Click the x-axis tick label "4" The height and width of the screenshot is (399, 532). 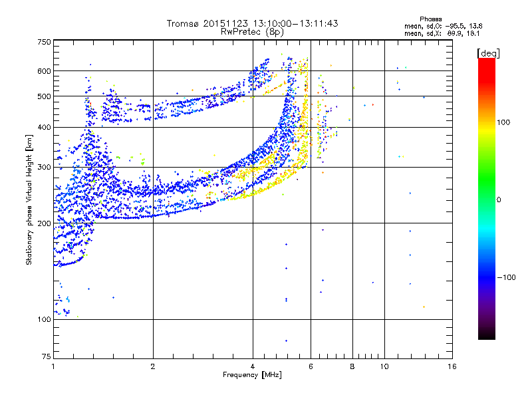click(253, 366)
